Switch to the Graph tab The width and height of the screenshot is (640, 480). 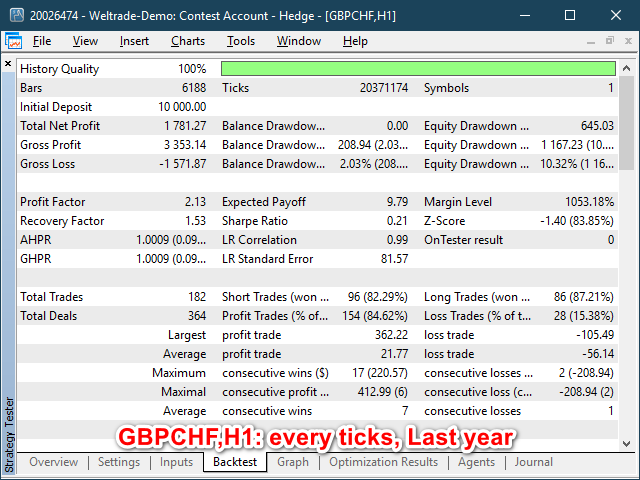[293, 462]
